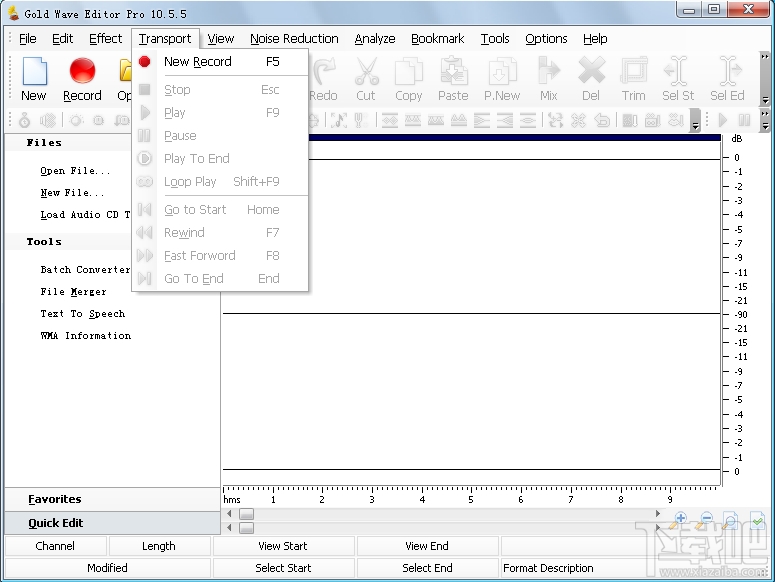Screen dimensions: 775x582
Task: Expand the Favorites panel section
Action: coord(112,499)
